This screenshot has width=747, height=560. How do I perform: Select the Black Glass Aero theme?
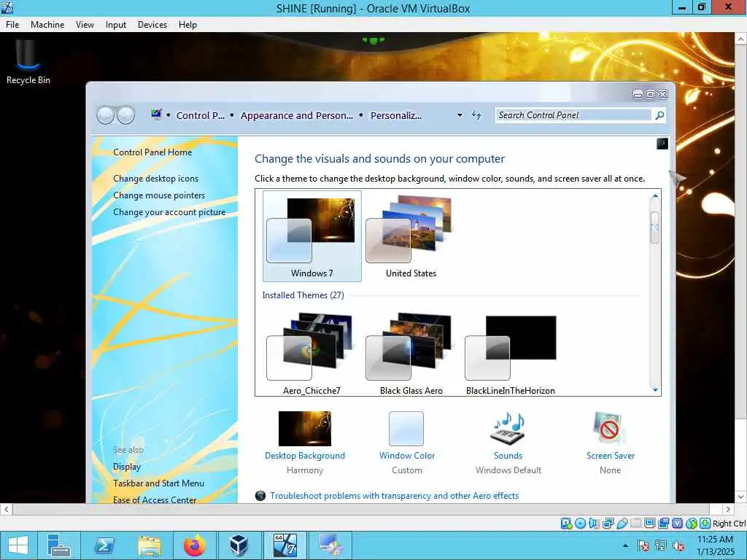click(411, 354)
